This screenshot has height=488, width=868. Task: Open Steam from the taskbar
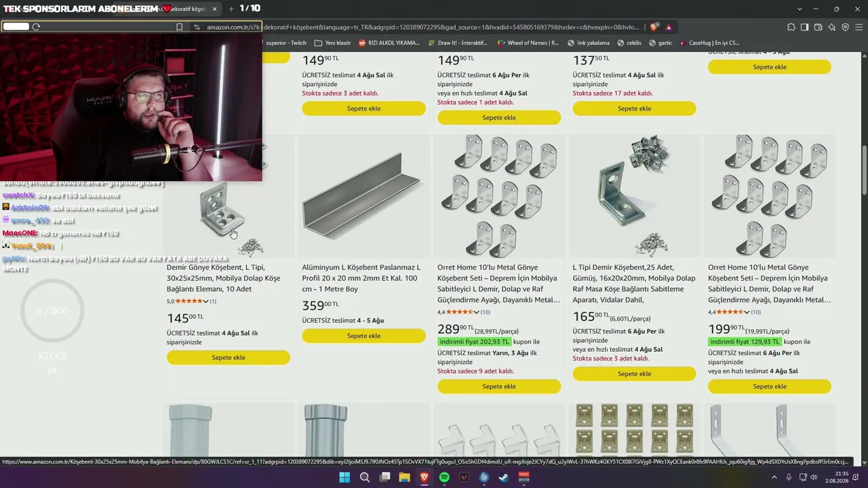click(504, 477)
